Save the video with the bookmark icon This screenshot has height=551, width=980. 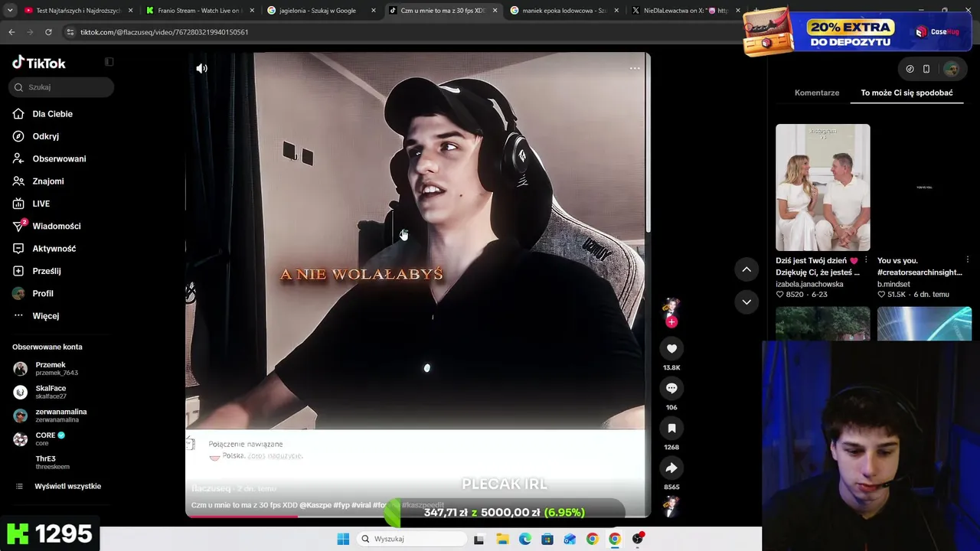point(671,429)
